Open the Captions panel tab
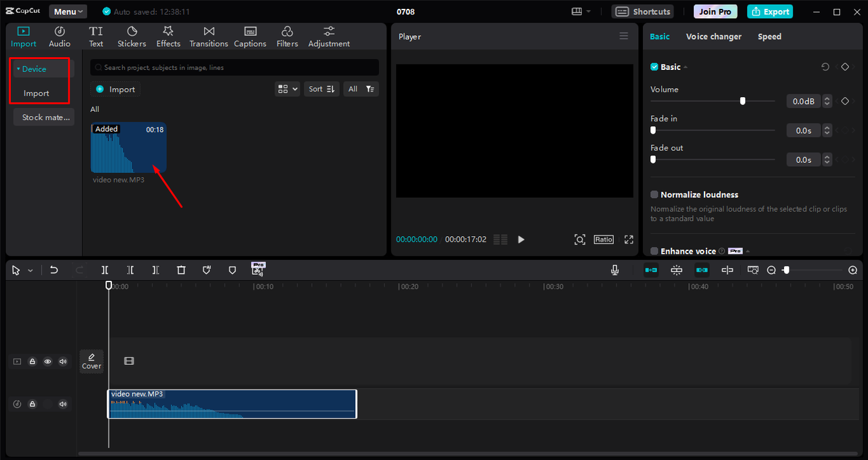The image size is (868, 460). tap(250, 37)
